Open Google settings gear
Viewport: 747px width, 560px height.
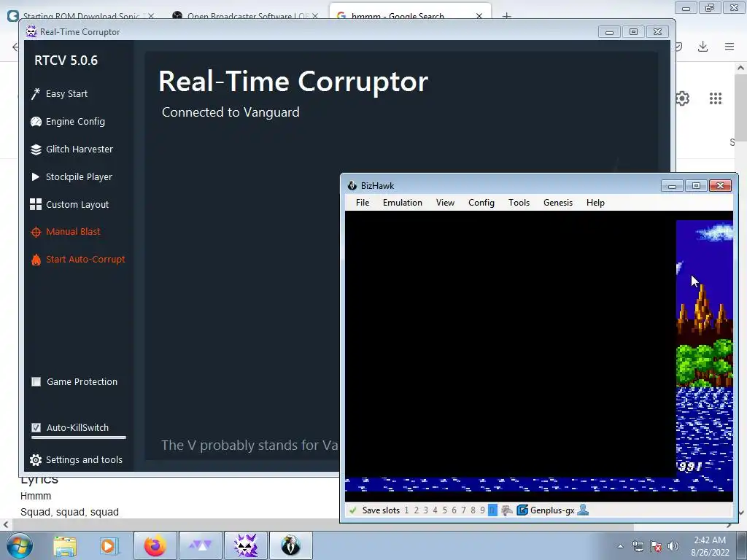coord(683,98)
